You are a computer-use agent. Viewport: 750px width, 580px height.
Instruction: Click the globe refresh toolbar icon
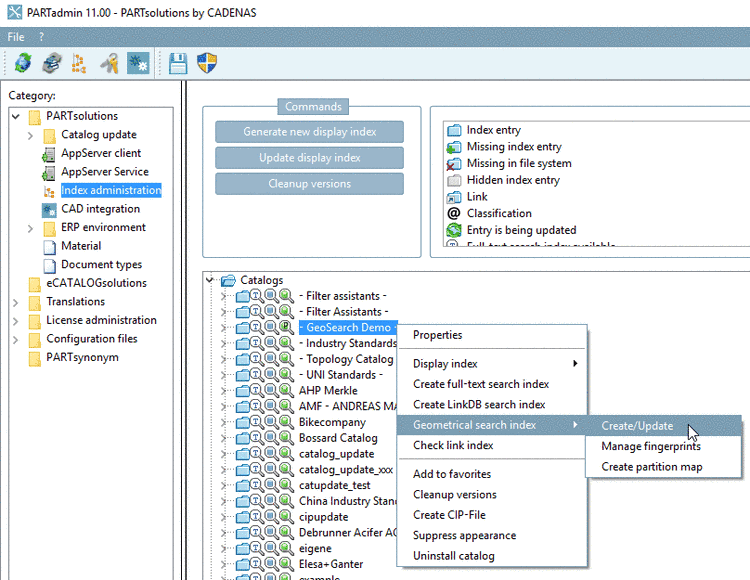point(22,64)
